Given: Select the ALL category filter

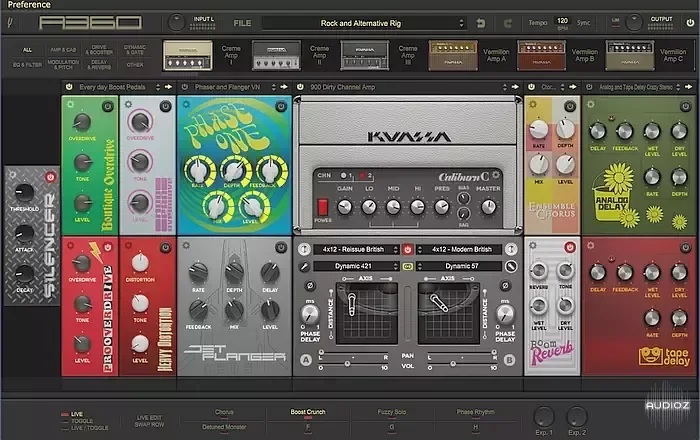Looking at the screenshot, I should (x=27, y=50).
